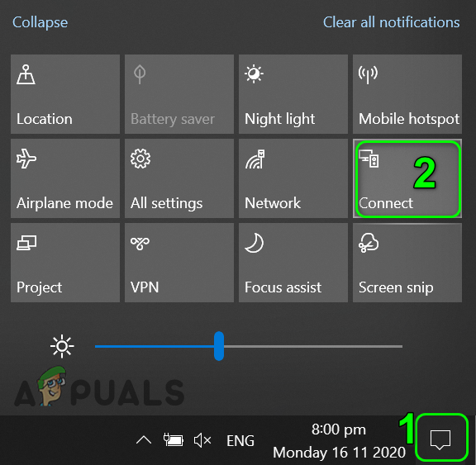Launch Screen snip tool
This screenshot has height=465, width=476.
pyautogui.click(x=407, y=263)
